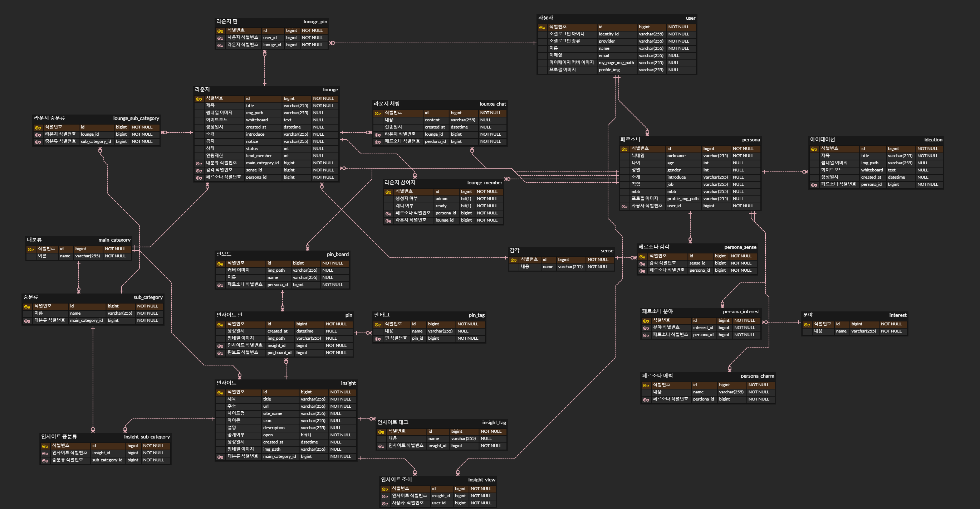Click the foreign key icon beside main_category_id in sub_category

[x=27, y=321]
